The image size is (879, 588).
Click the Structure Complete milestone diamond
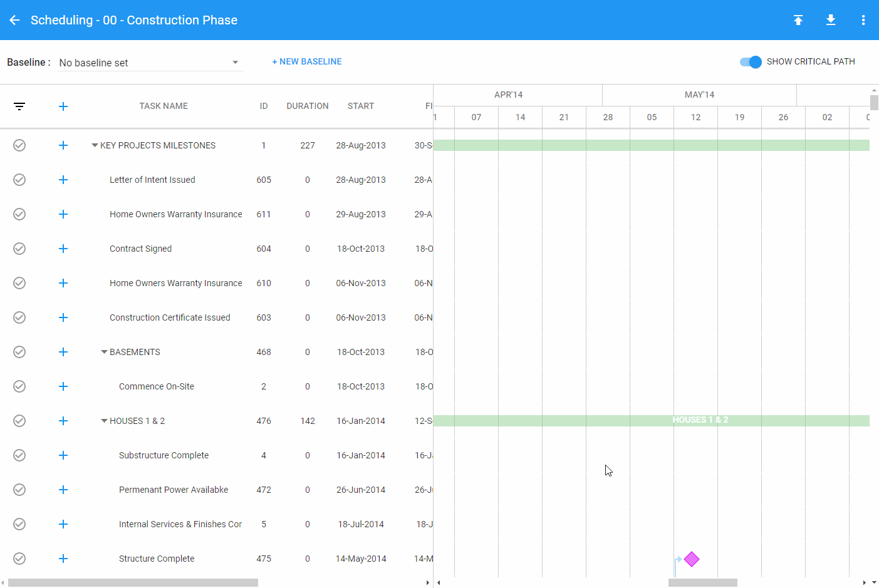point(692,559)
